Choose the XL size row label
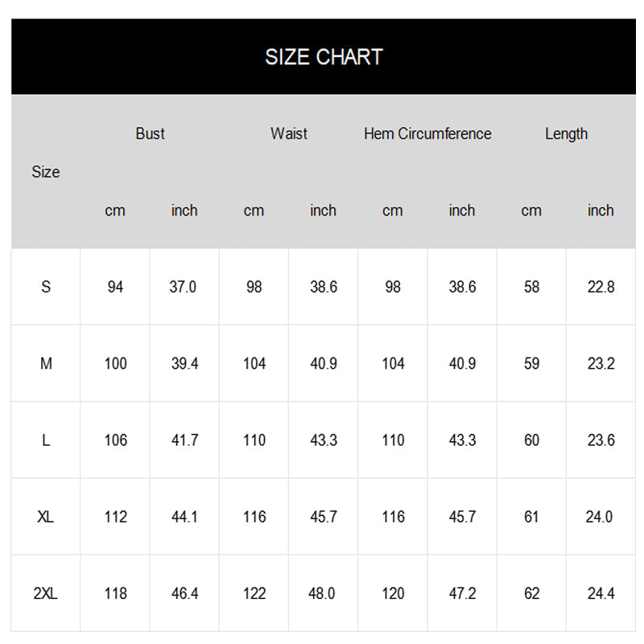The image size is (644, 644). (x=46, y=517)
